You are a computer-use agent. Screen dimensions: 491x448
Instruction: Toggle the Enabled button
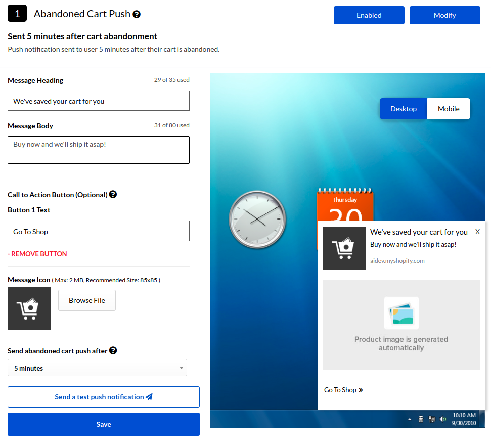coord(369,15)
